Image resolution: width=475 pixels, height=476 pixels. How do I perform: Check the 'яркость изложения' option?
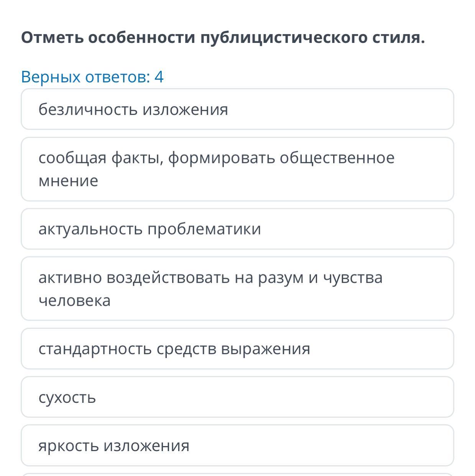click(x=237, y=445)
